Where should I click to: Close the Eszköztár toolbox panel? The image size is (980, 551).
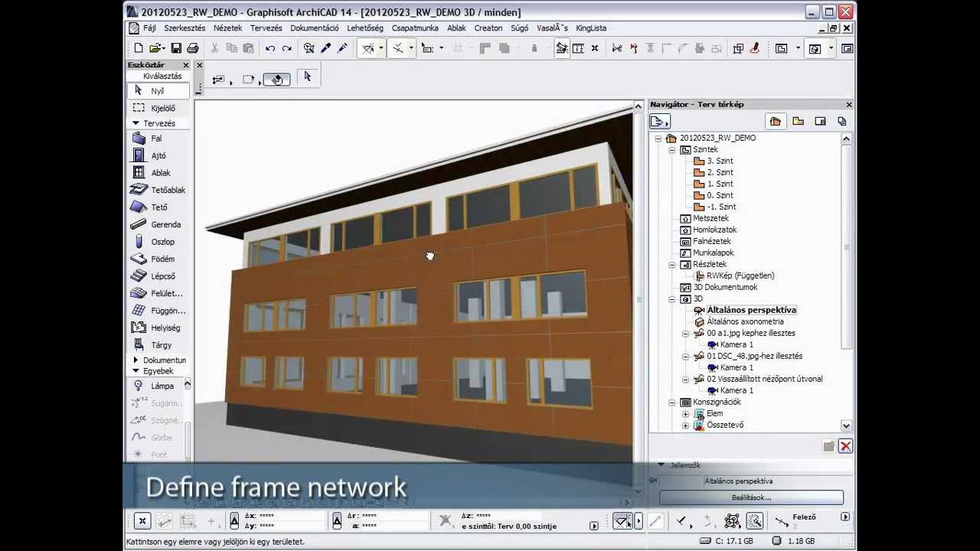(x=186, y=66)
